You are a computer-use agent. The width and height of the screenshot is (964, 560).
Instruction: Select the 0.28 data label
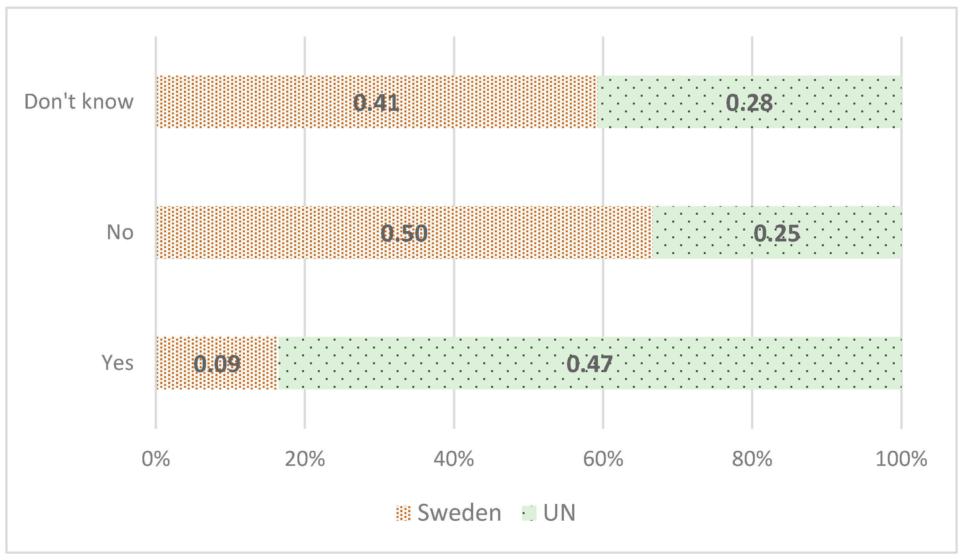click(749, 103)
